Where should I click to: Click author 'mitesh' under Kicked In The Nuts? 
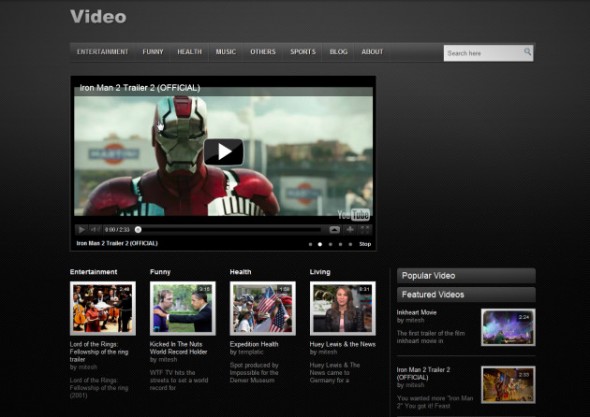click(x=167, y=359)
